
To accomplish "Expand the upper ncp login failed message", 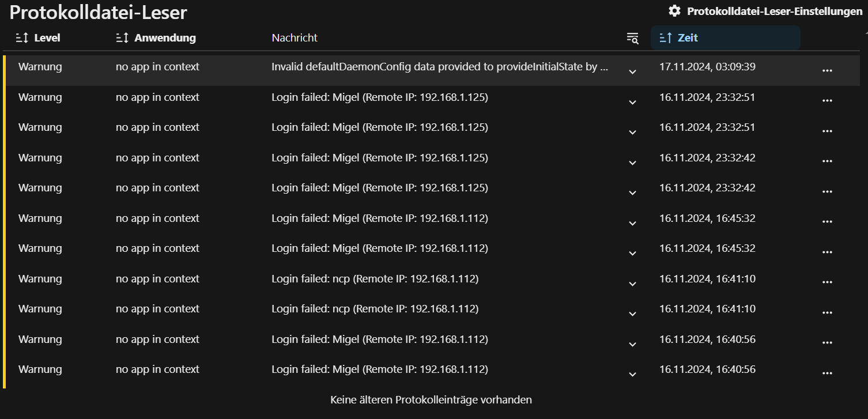I will (632, 284).
